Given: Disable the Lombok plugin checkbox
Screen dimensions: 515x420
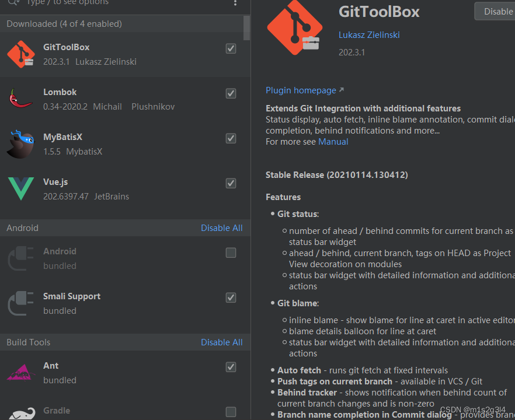Looking at the screenshot, I should click(231, 93).
